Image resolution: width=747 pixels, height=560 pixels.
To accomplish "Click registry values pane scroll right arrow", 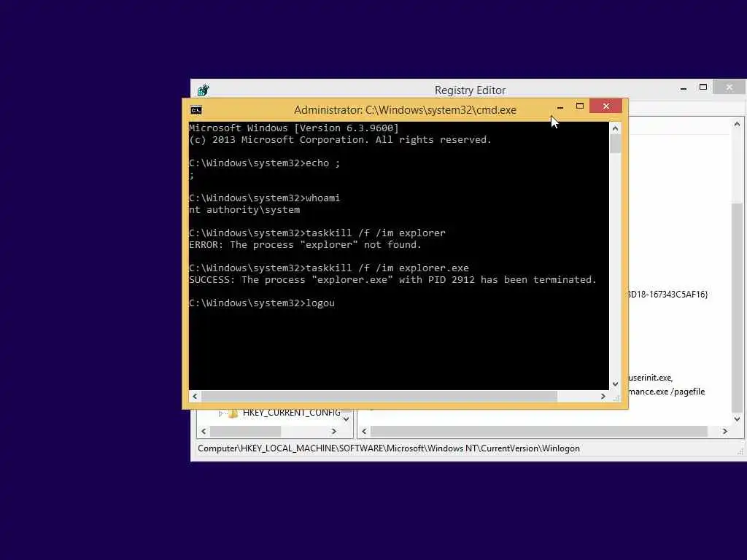I will (724, 432).
